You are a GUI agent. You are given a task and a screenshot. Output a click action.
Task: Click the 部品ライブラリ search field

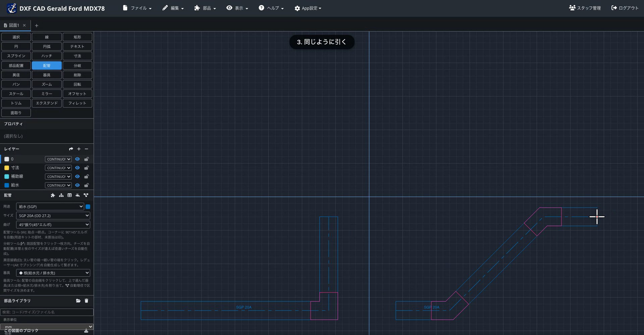click(x=47, y=312)
